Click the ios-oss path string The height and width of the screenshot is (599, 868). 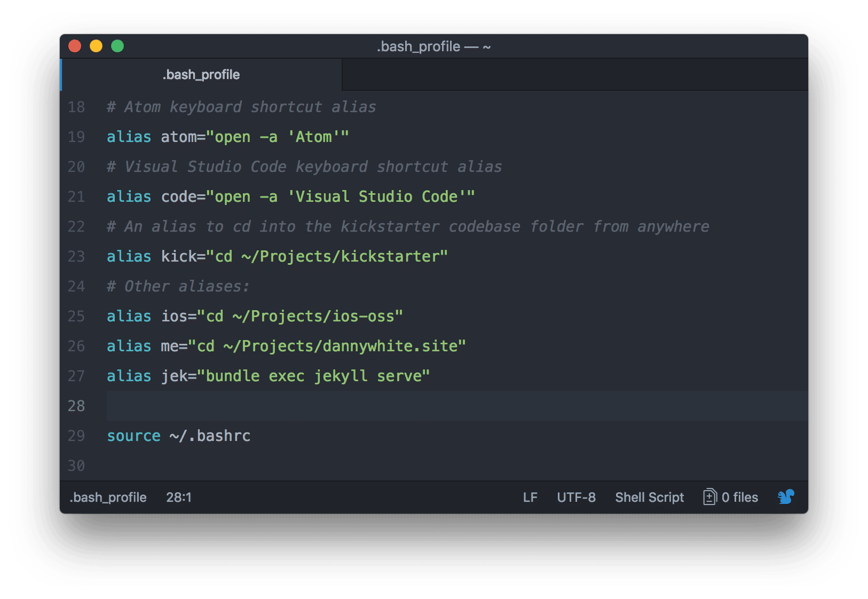(300, 317)
